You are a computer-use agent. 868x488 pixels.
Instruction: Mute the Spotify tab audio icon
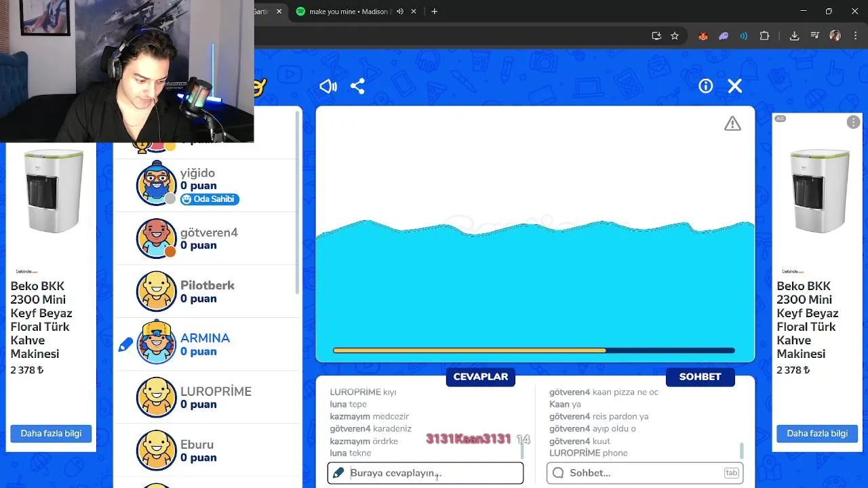pyautogui.click(x=400, y=12)
